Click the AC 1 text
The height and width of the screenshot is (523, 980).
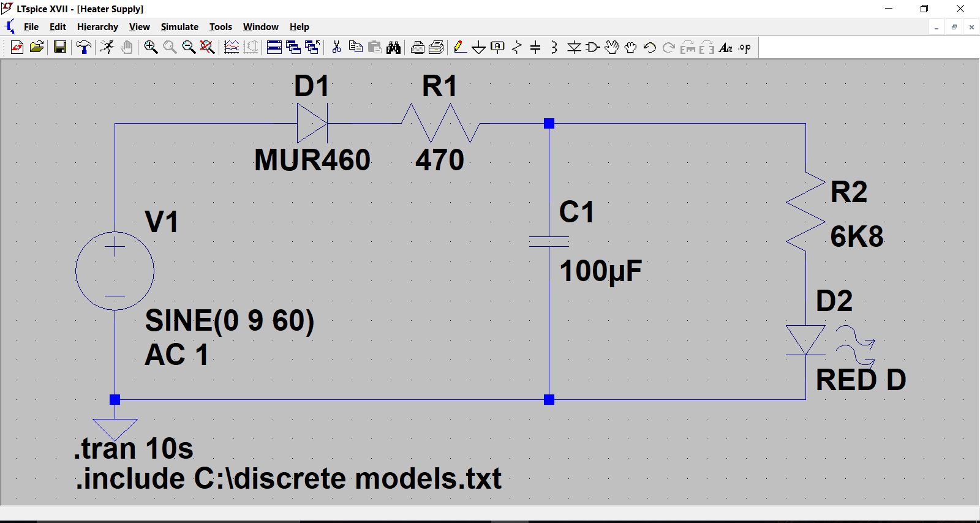click(x=176, y=355)
